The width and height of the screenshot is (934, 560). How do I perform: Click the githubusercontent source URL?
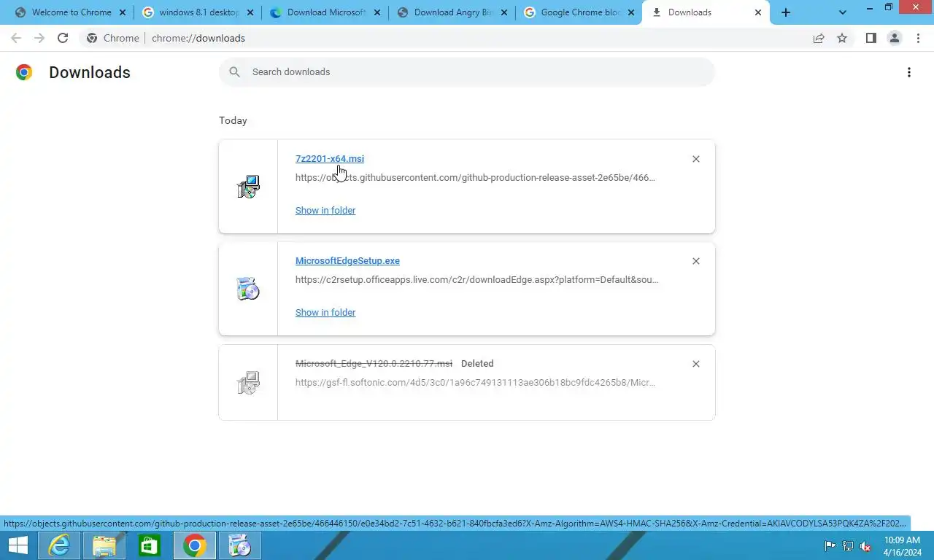tap(475, 178)
